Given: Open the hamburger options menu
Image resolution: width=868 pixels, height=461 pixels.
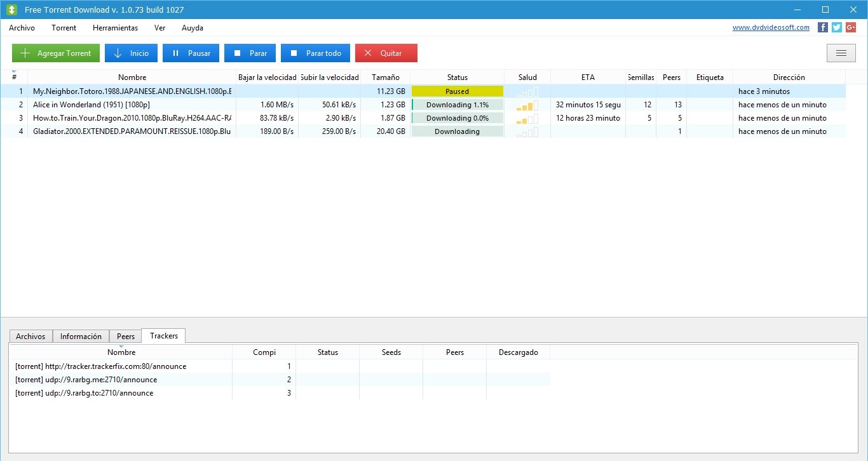Looking at the screenshot, I should [x=841, y=53].
